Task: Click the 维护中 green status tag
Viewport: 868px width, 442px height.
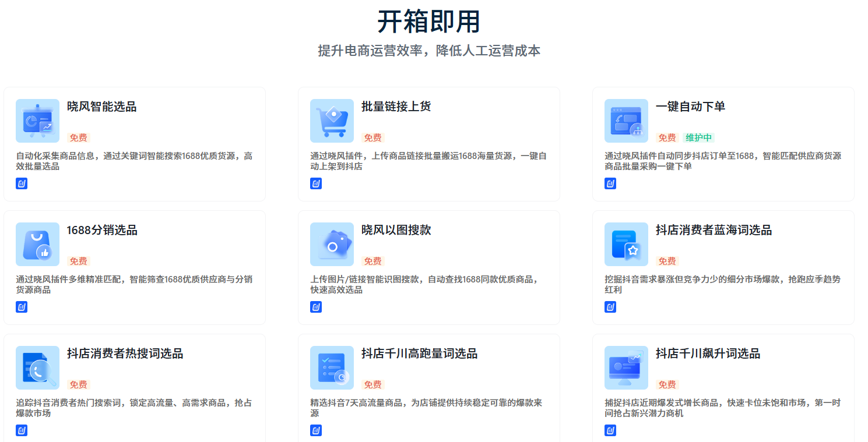Action: pos(698,138)
